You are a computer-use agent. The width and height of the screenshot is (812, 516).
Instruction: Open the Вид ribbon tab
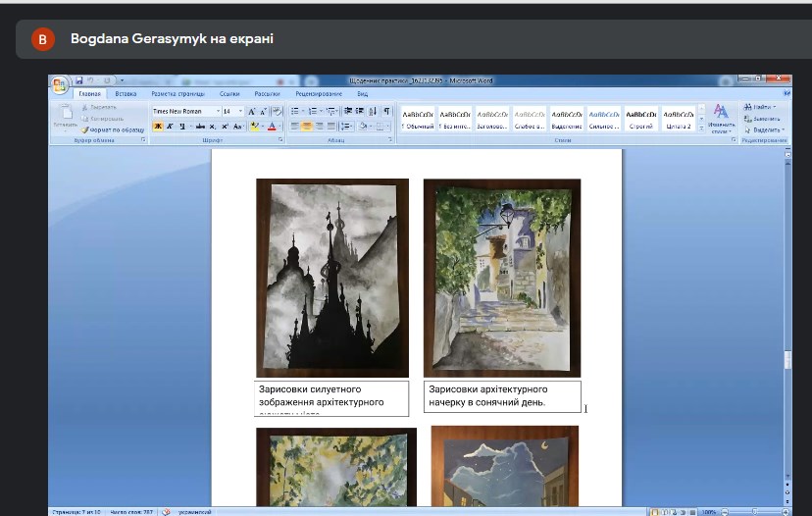(363, 94)
